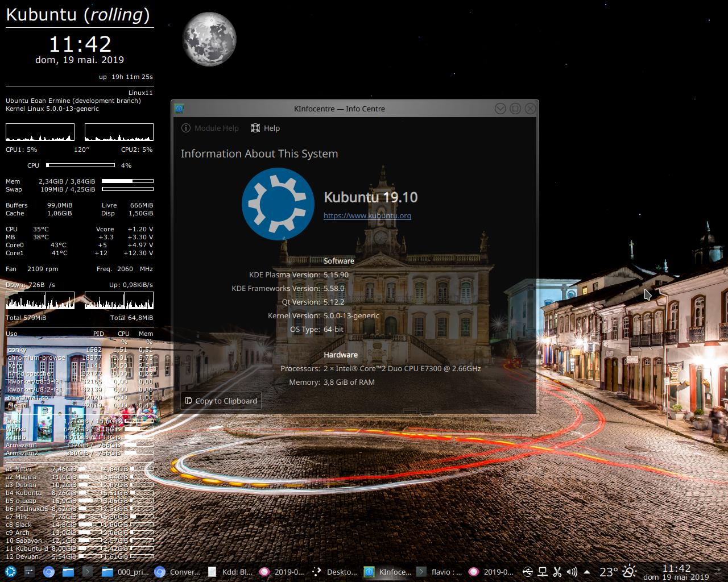This screenshot has height=582, width=728.
Task: Click the CPU2 history graph in Conky
Action: 119,132
